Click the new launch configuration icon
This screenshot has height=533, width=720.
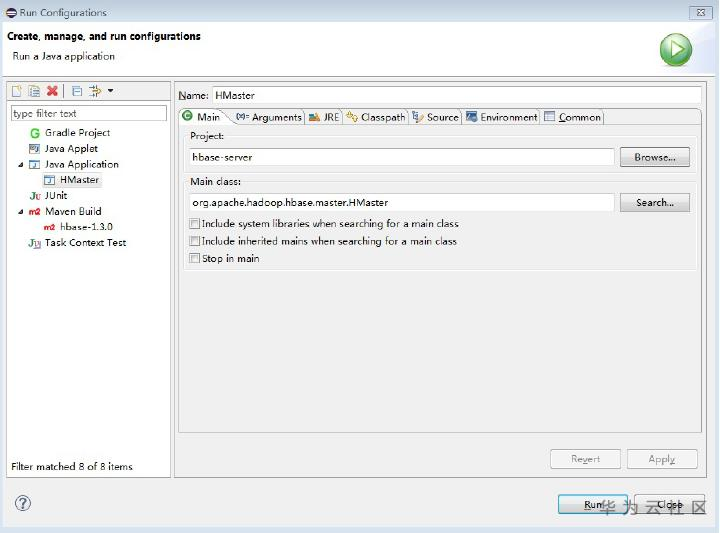16,91
